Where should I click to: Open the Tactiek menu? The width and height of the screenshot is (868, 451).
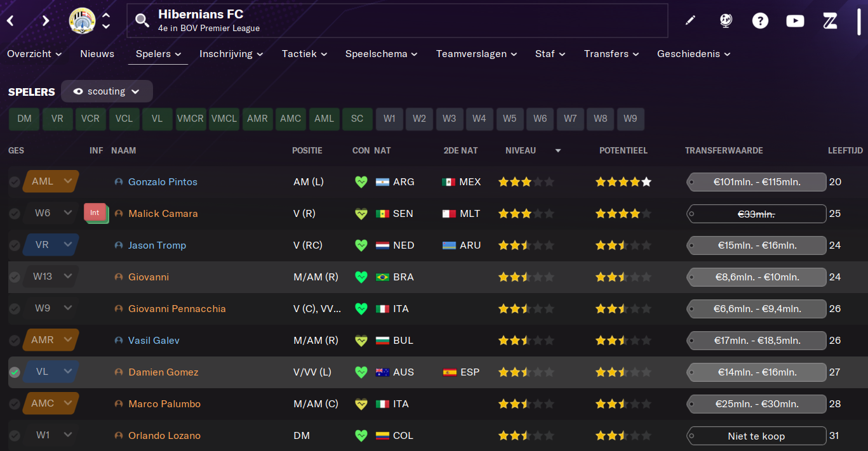(x=304, y=54)
